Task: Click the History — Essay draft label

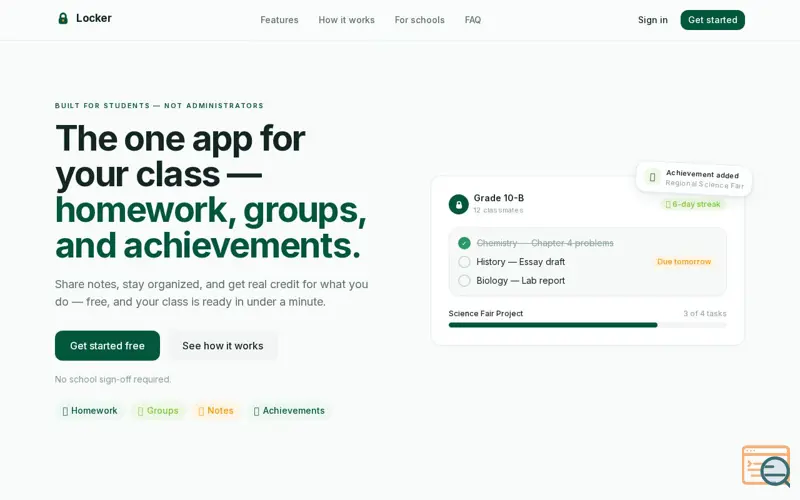Action: click(x=520, y=262)
